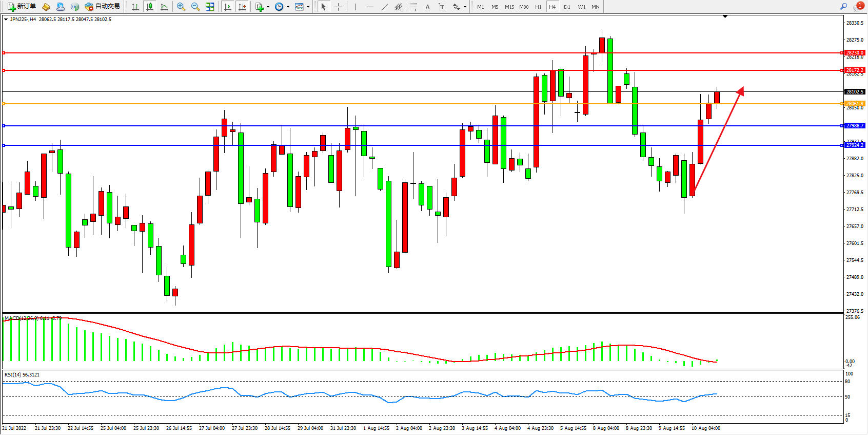Expand the indicators list dropdown arrow

(x=268, y=7)
